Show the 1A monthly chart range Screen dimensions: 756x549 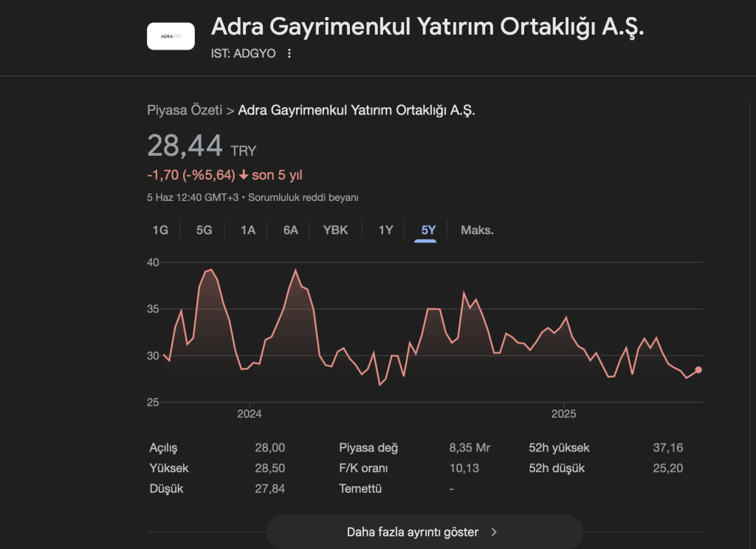pyautogui.click(x=248, y=230)
